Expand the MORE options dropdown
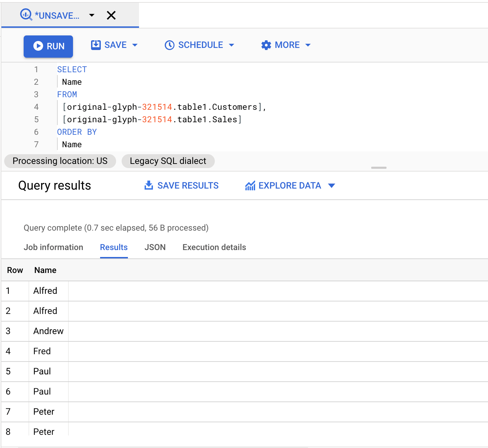 click(x=308, y=45)
